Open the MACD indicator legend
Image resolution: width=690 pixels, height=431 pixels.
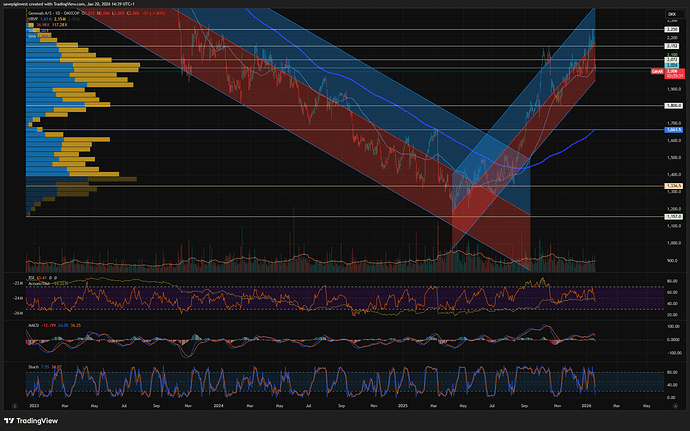click(32, 325)
